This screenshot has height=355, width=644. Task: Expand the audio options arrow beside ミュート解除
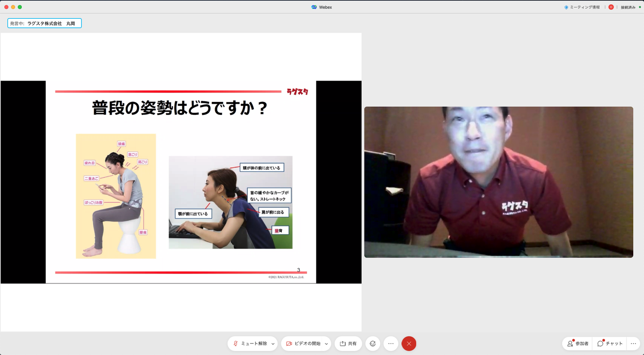(273, 344)
